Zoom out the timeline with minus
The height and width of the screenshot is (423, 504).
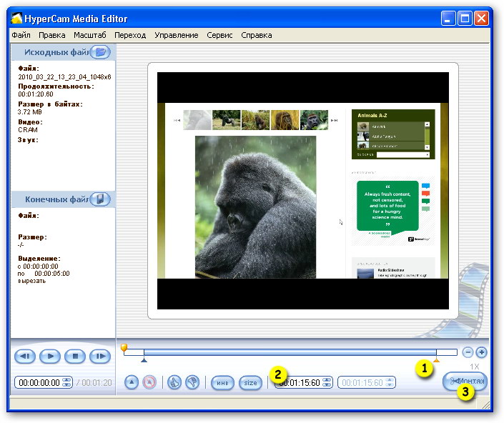coord(468,352)
